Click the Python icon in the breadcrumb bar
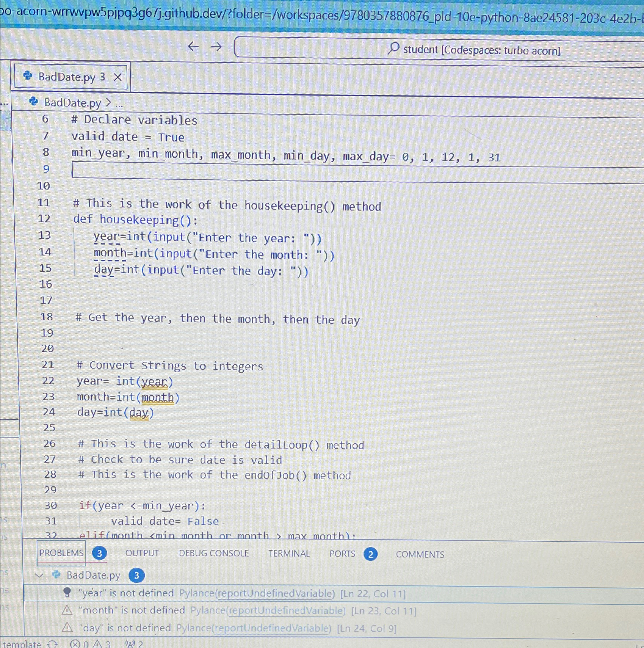 point(33,102)
